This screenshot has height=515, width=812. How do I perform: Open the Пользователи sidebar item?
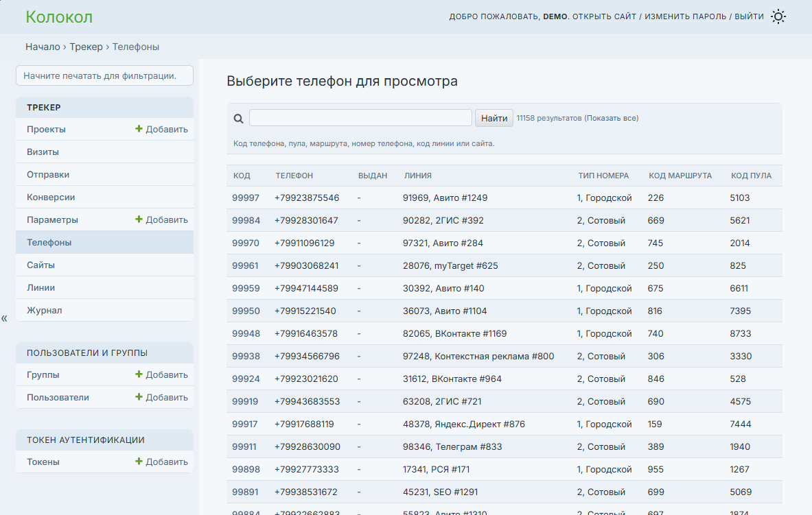pyautogui.click(x=58, y=398)
